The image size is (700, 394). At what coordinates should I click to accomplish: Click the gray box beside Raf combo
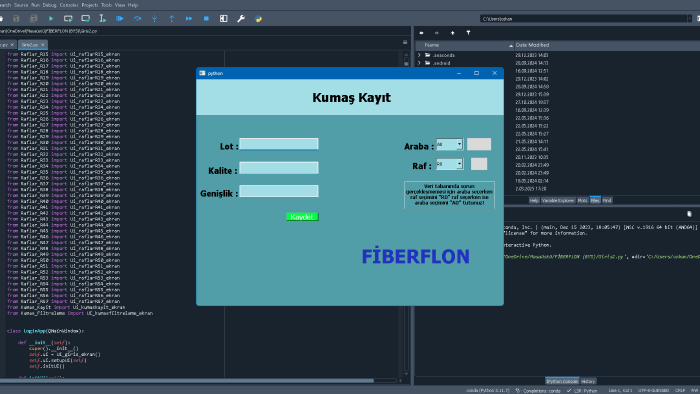point(479,164)
